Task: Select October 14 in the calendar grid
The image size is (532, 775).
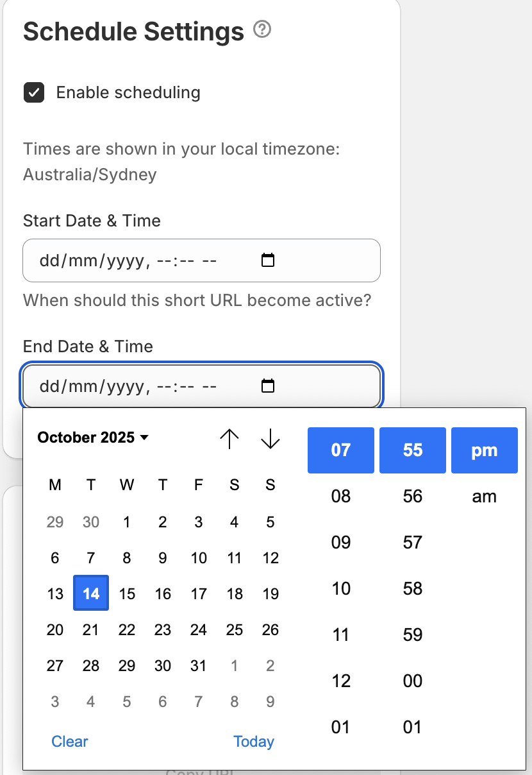Action: click(x=90, y=593)
